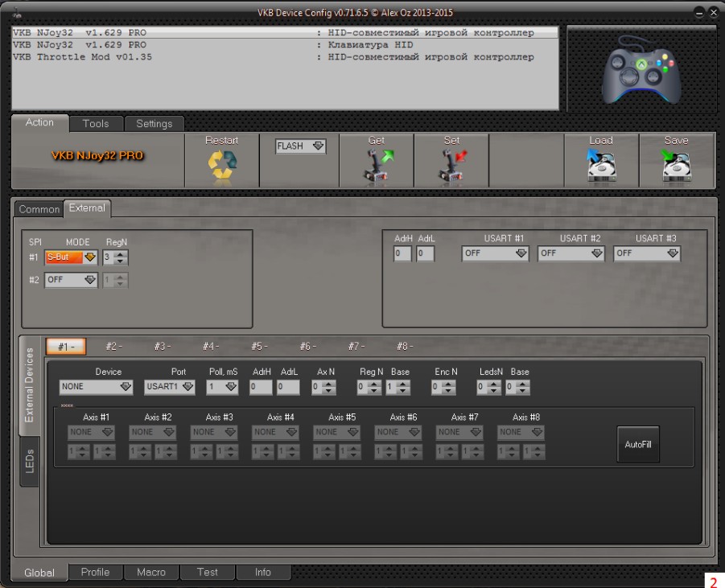Click the gamepad controller image

[641, 69]
